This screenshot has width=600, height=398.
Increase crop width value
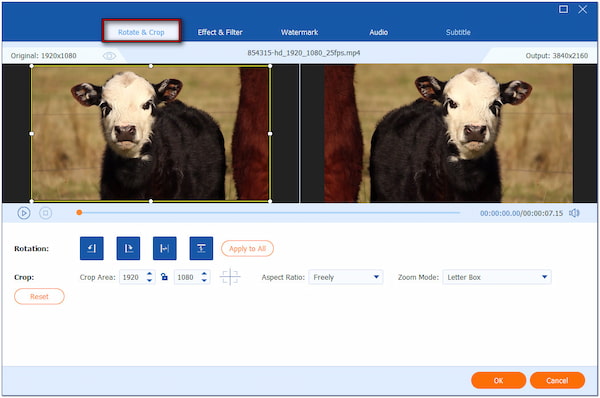tap(150, 274)
